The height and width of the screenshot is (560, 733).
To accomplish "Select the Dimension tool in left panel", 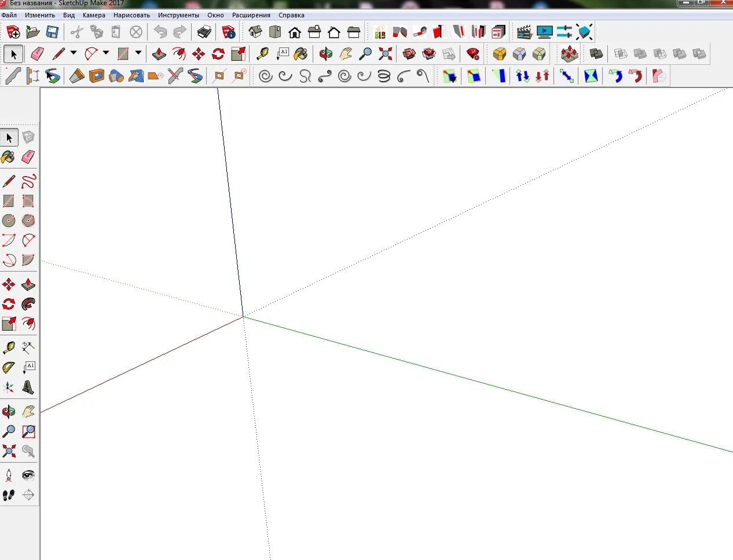I will click(x=28, y=347).
